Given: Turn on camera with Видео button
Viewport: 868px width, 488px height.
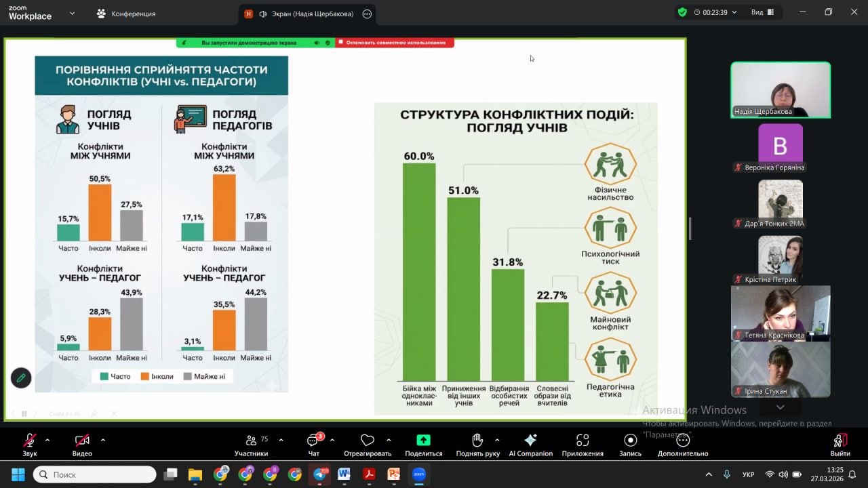Looking at the screenshot, I should pyautogui.click(x=82, y=441).
